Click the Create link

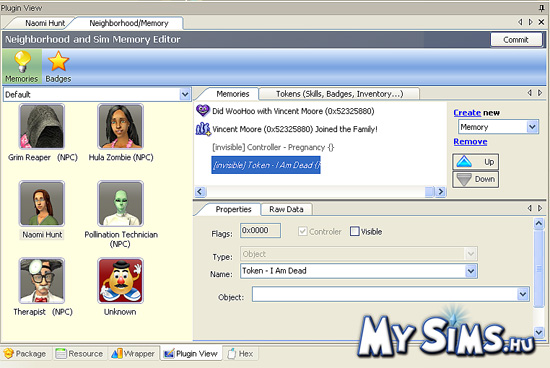click(x=467, y=113)
